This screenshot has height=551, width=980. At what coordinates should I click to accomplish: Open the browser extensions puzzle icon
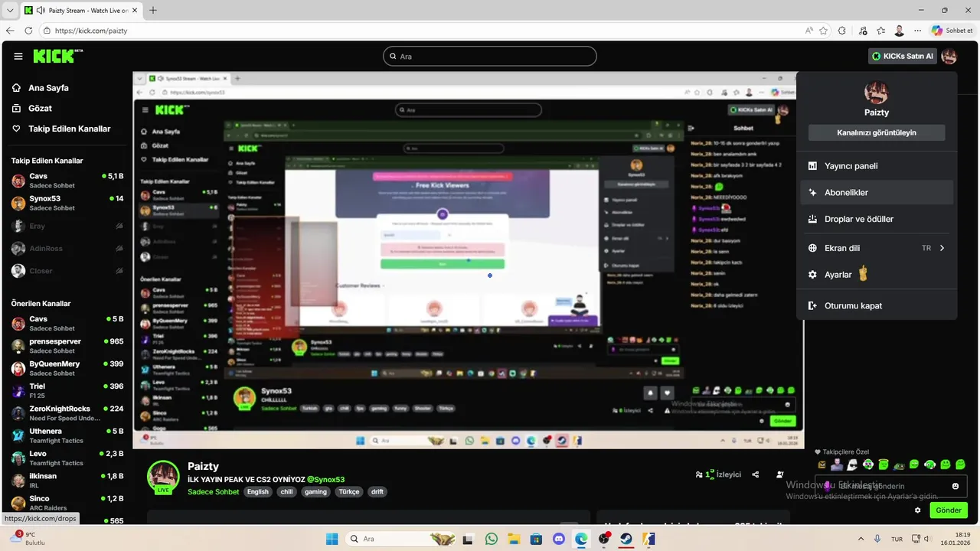point(842,31)
